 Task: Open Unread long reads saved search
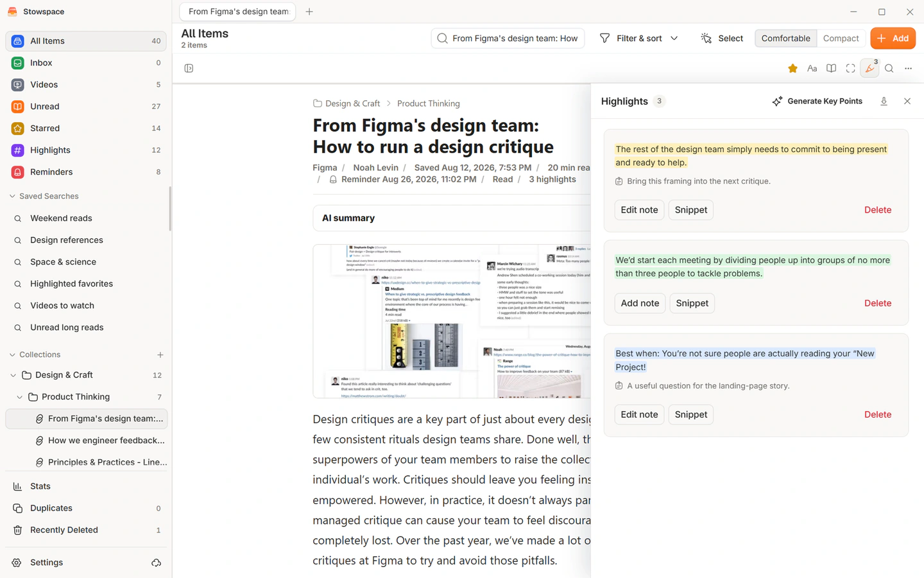(86, 327)
